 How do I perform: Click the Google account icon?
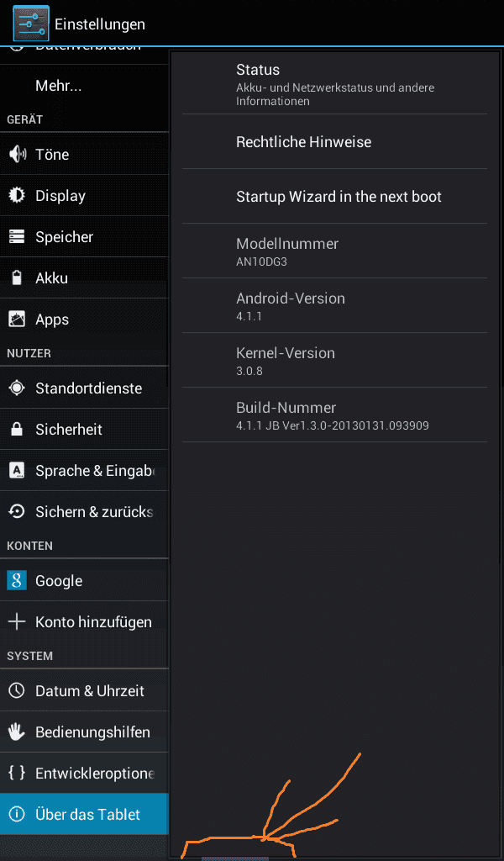click(17, 580)
